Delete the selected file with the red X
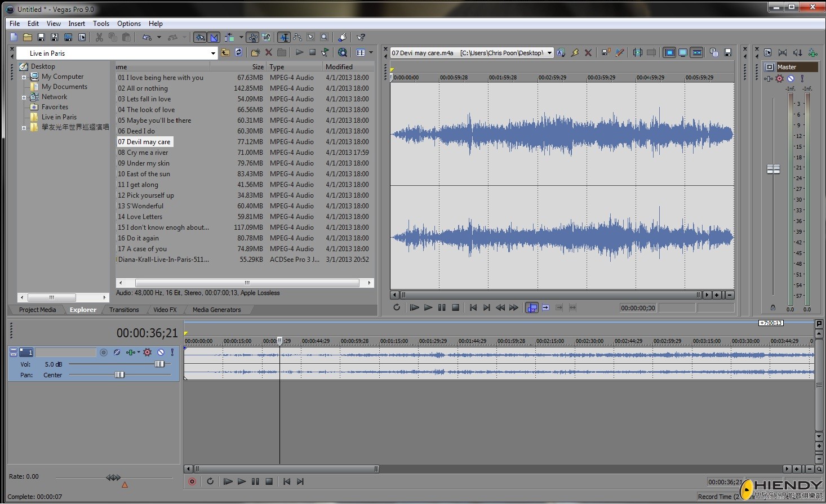Viewport: 826px width, 504px height. coord(269,52)
